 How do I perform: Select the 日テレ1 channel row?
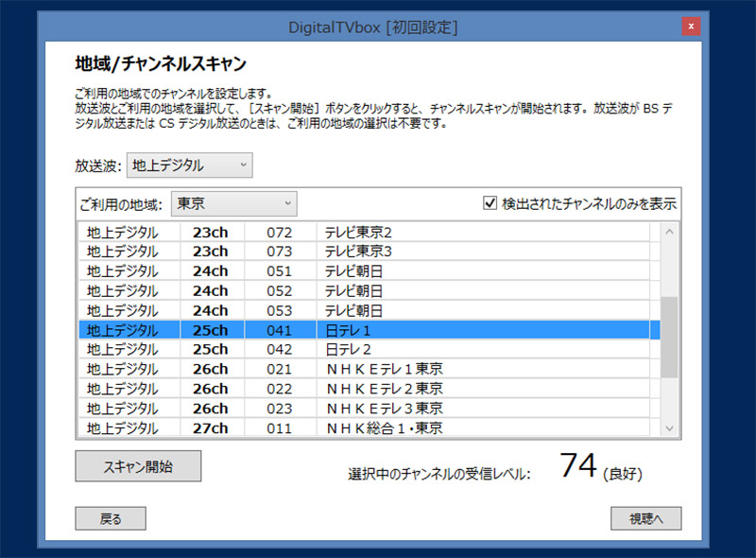[x=369, y=330]
